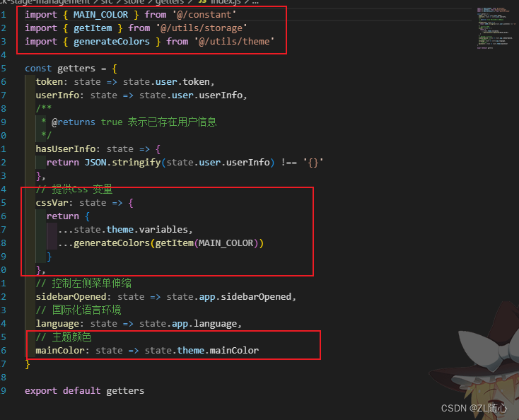The image size is (519, 420).
Task: Click 'return' before JSON.stringify
Action: 62,163
